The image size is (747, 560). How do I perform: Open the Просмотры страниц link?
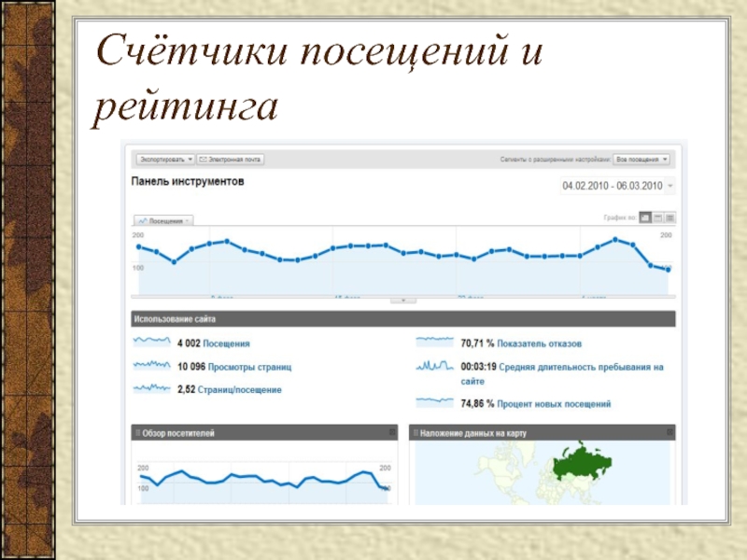[x=249, y=367]
